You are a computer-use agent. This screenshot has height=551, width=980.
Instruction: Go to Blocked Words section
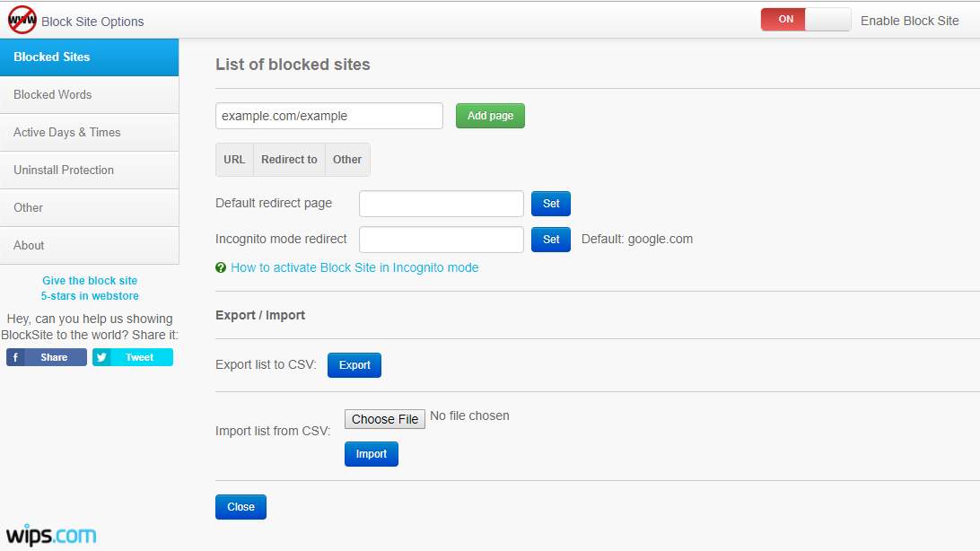[x=54, y=94]
